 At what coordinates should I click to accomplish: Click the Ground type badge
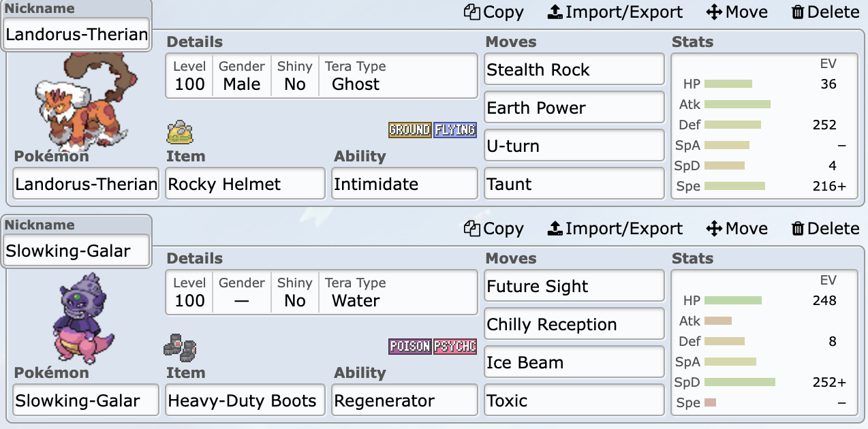409,130
